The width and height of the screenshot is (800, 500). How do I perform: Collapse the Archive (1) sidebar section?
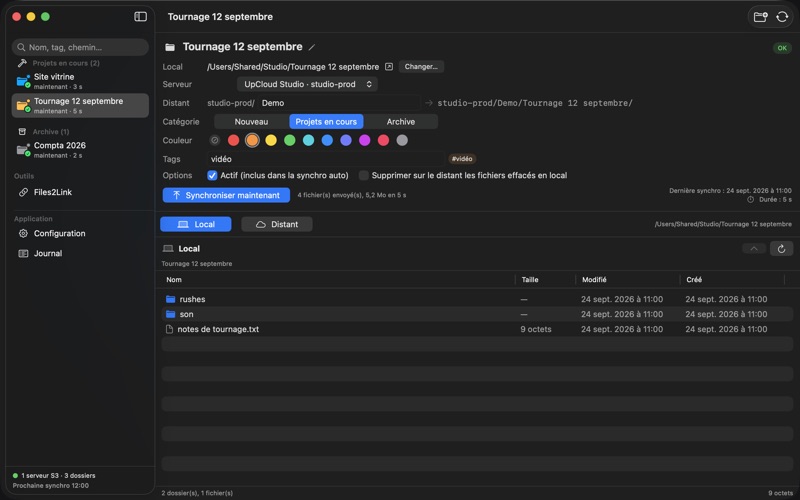pyautogui.click(x=51, y=132)
